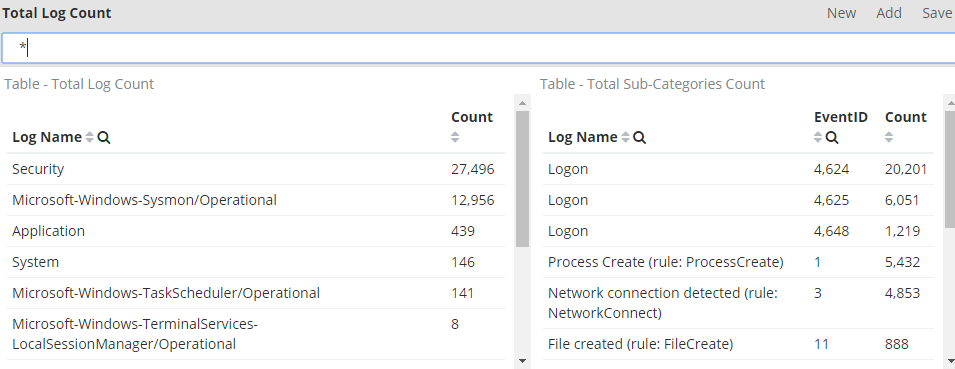The width and height of the screenshot is (955, 369).
Task: Click the search icon next to Log Name in left table
Action: tap(104, 138)
